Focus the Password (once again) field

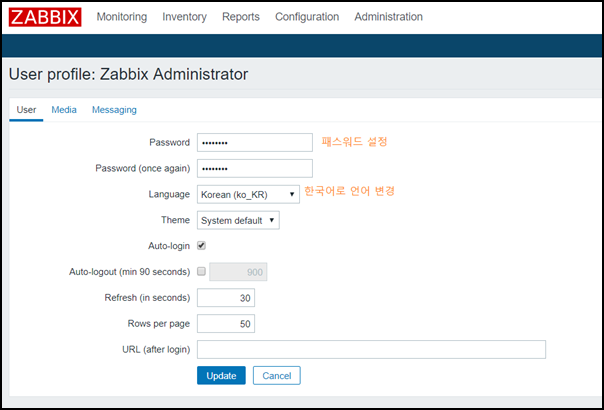[255, 168]
